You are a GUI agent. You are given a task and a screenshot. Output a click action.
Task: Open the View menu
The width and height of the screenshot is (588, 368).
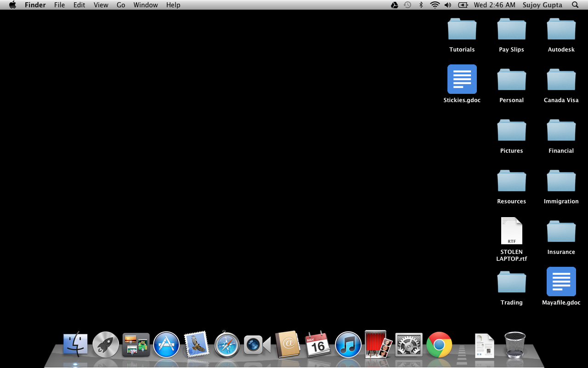tap(101, 5)
